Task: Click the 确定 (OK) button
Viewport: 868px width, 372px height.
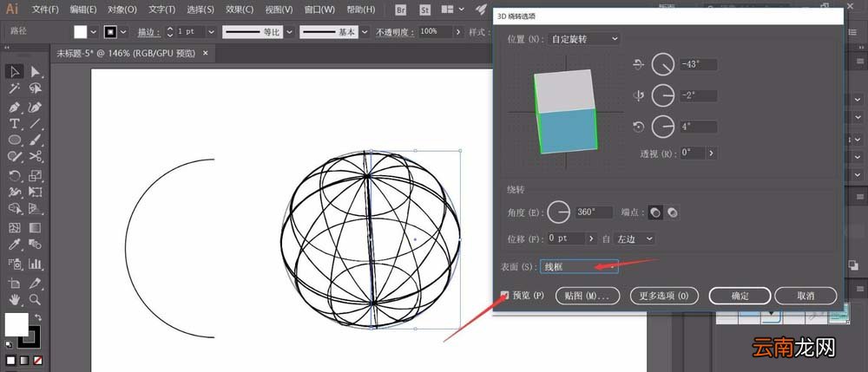Action: 740,296
